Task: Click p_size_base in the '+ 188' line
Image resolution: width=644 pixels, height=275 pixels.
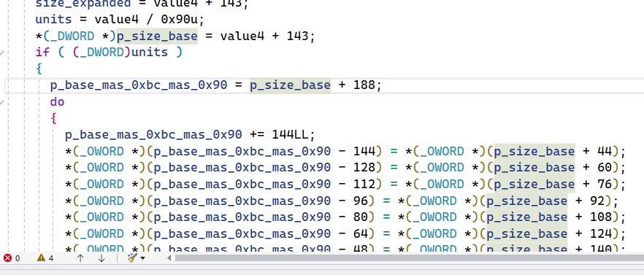Action: [290, 85]
